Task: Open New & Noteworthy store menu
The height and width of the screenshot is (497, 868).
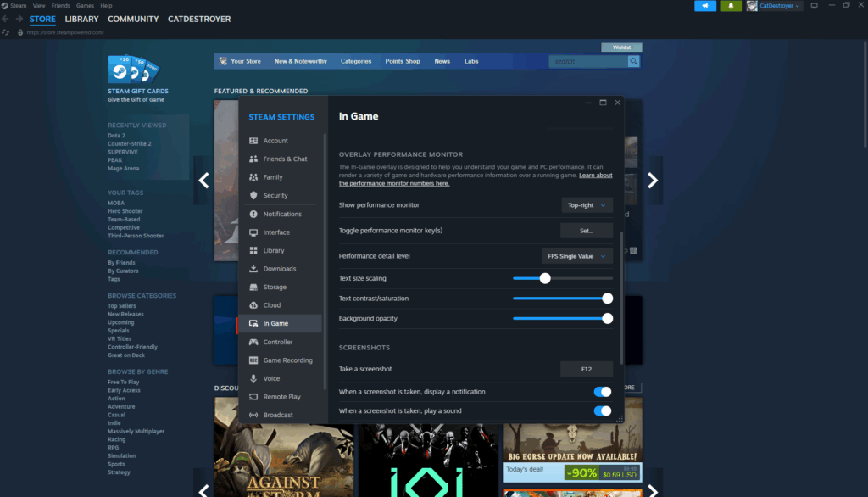Action: 301,62
